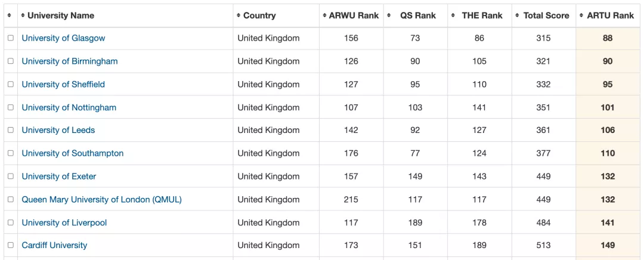The width and height of the screenshot is (644, 260).
Task: Click sort arrows beside ARTU Rank header
Action: [581, 16]
